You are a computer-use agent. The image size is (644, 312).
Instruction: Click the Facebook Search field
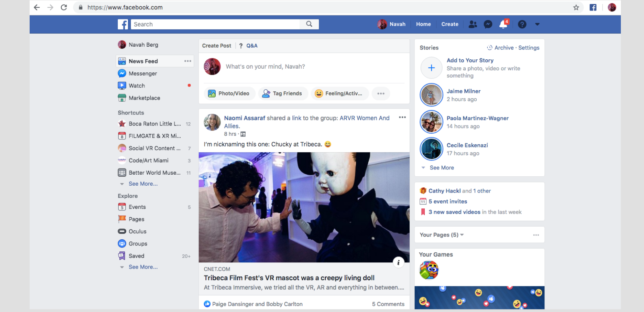pos(216,24)
